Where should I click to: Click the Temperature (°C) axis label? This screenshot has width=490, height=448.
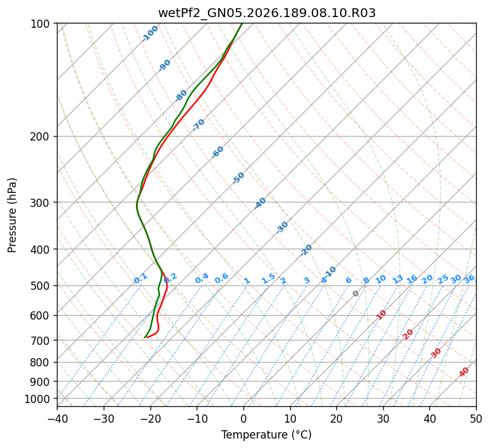(x=267, y=435)
